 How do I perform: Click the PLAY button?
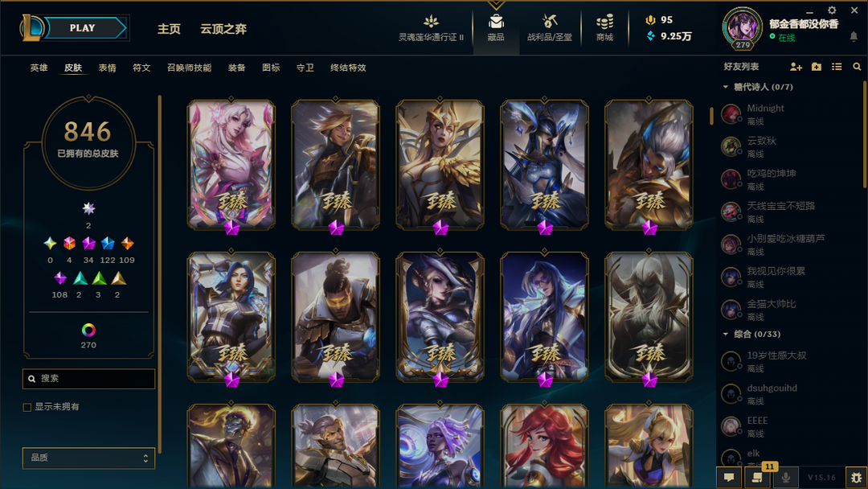coord(83,27)
